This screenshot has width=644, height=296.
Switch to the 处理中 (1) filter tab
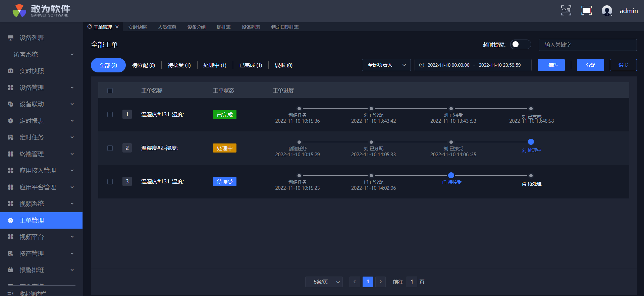(215, 65)
